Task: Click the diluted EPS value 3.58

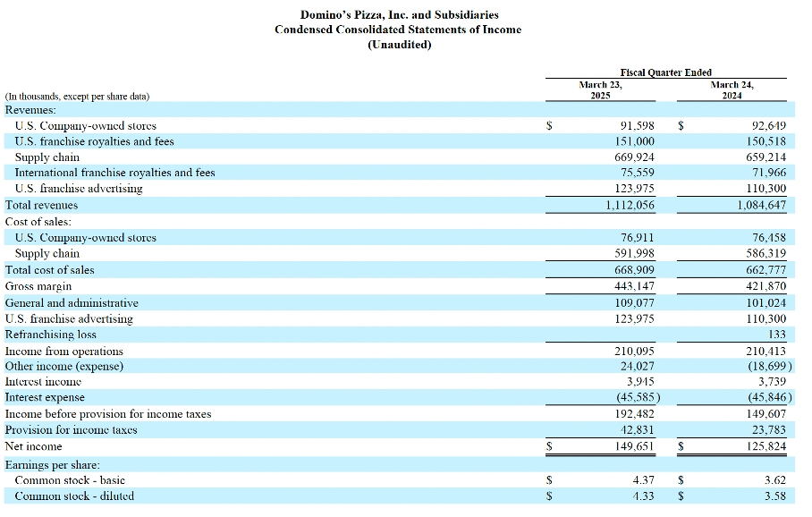Action: (x=774, y=496)
